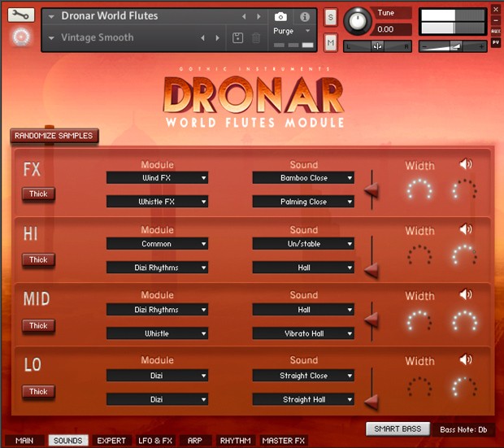Click the camera snapshot icon

pos(280,17)
